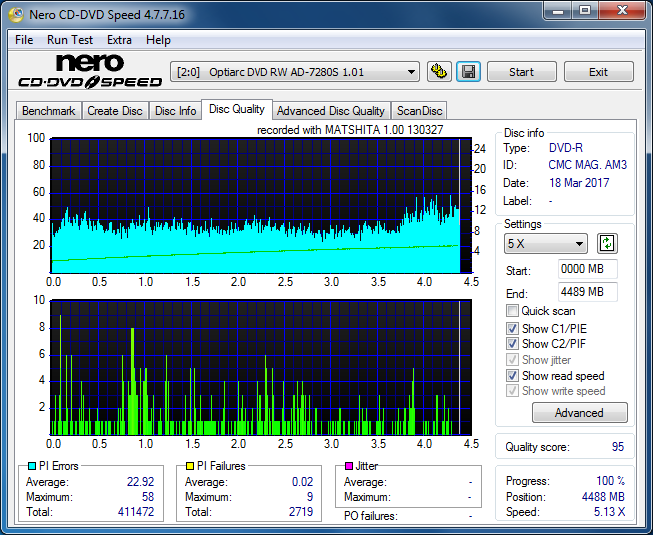Close the Nero CD-DVD Speed window
Viewport: 653px width, 535px height.
(x=622, y=11)
